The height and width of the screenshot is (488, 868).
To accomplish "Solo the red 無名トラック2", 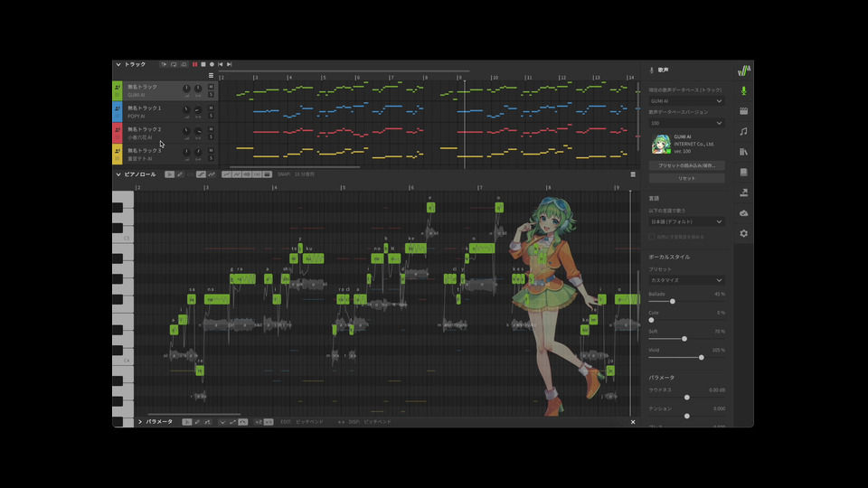I will [211, 136].
